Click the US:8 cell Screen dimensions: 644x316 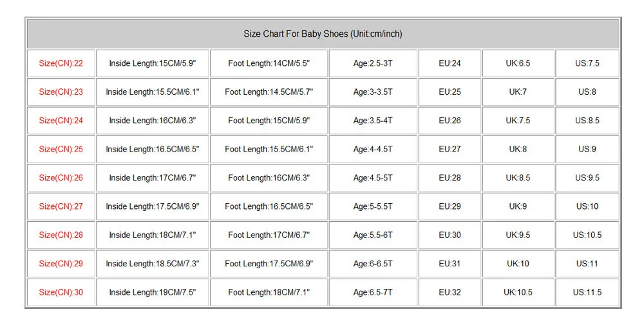point(587,92)
